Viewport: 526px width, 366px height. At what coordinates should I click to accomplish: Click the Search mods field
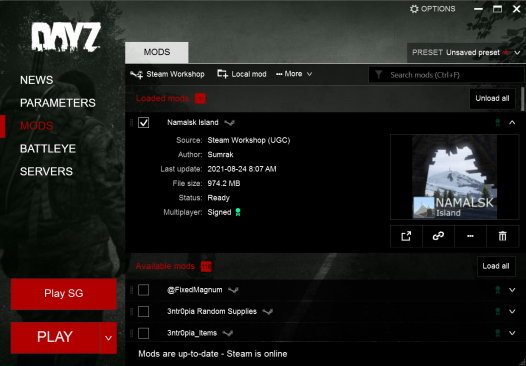(446, 75)
